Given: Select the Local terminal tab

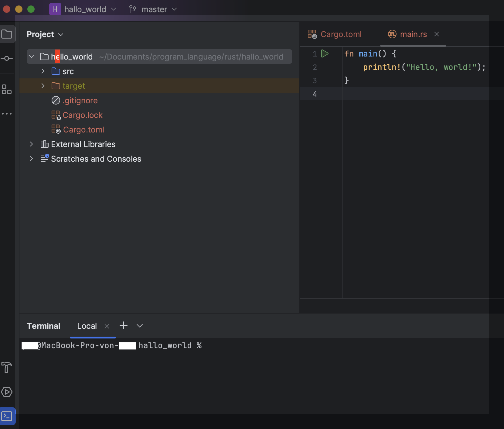Looking at the screenshot, I should click(87, 326).
